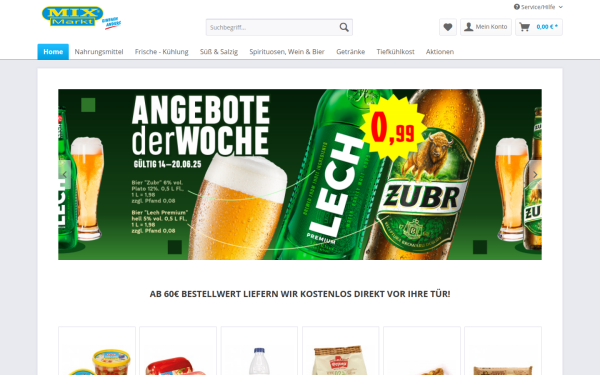Image resolution: width=600 pixels, height=375 pixels.
Task: Open the Nahrungsmittel menu
Action: [99, 52]
